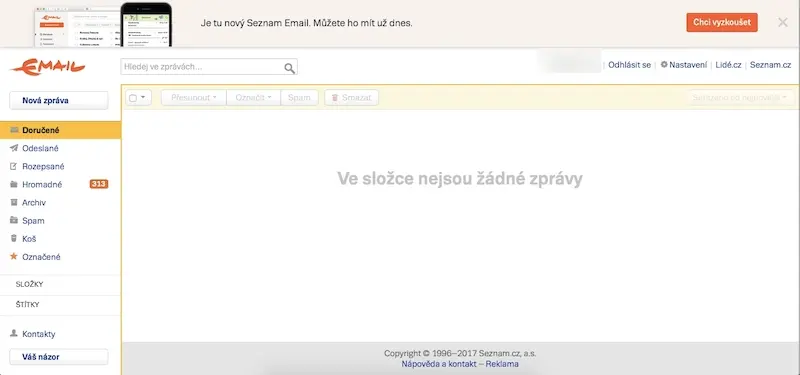The width and height of the screenshot is (800, 375).
Task: Open the Odeslané sent folder
Action: (x=60, y=148)
